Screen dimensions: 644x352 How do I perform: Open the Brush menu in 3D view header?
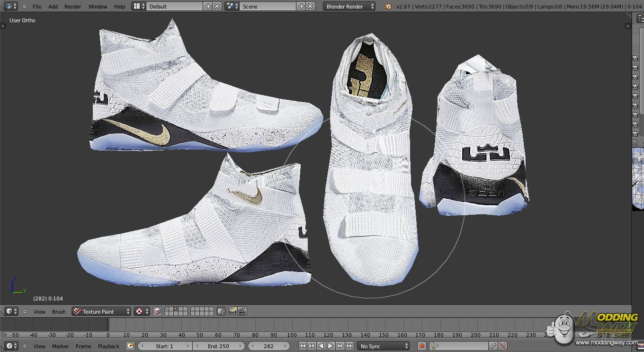59,311
